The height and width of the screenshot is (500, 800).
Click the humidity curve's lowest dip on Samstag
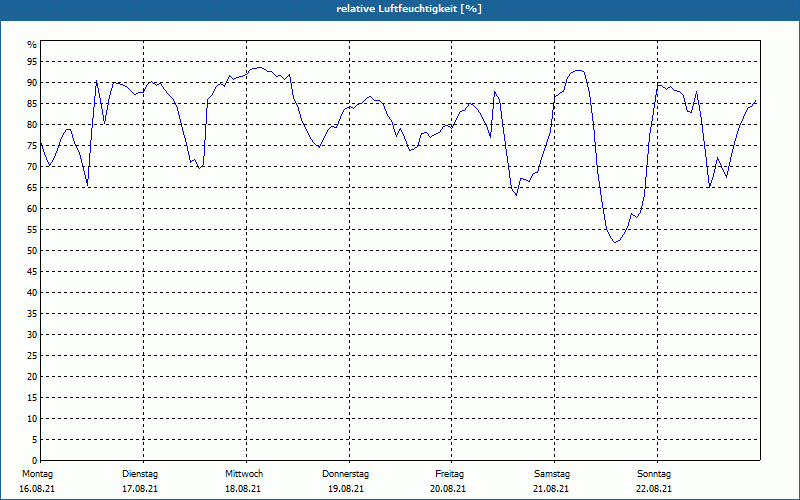click(615, 242)
